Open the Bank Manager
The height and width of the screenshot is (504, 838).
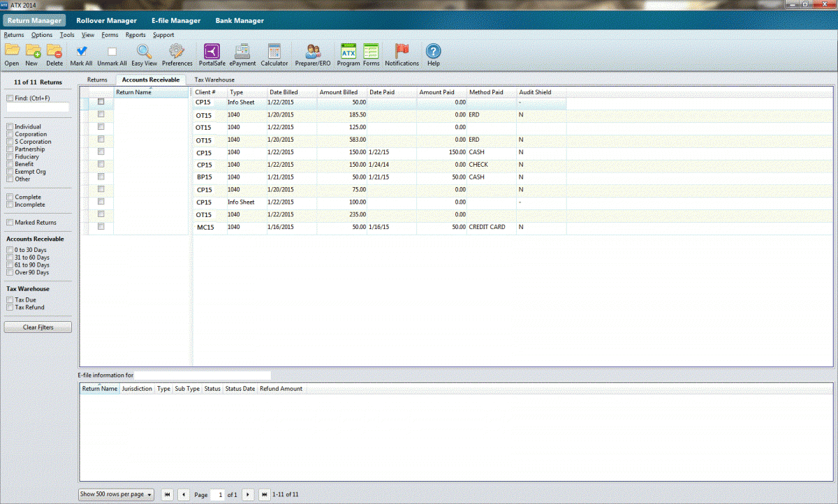point(240,20)
